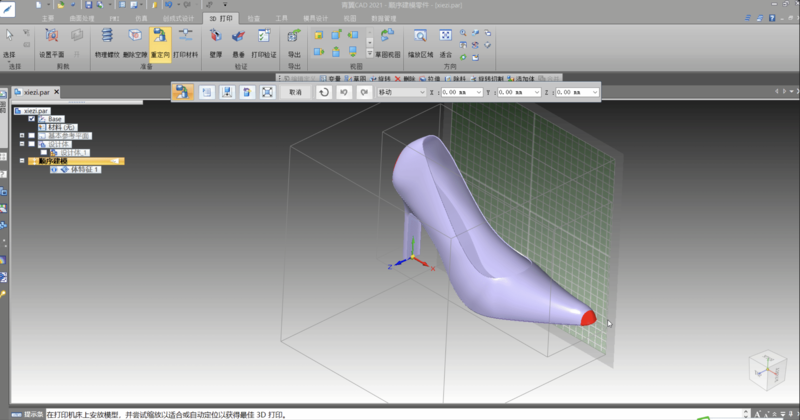Expand the 基本参考平面 tree node
The image size is (800, 420).
(x=22, y=135)
